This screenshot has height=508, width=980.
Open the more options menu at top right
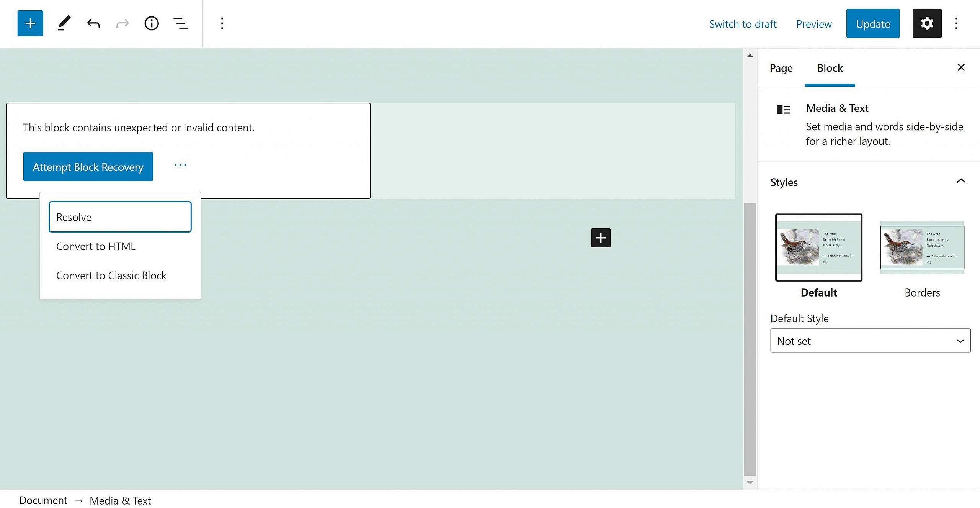(956, 23)
